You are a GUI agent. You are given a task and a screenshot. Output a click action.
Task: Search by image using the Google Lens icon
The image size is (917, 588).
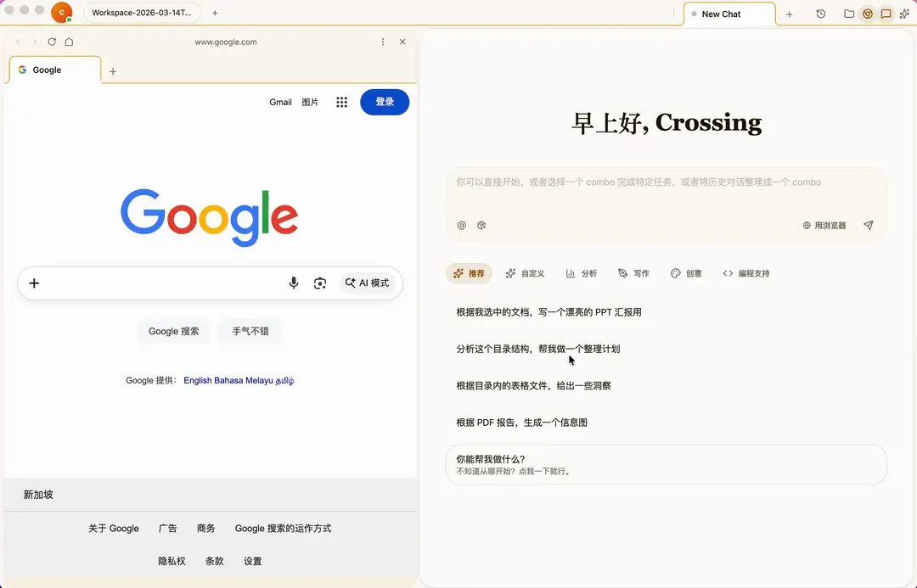pos(321,283)
